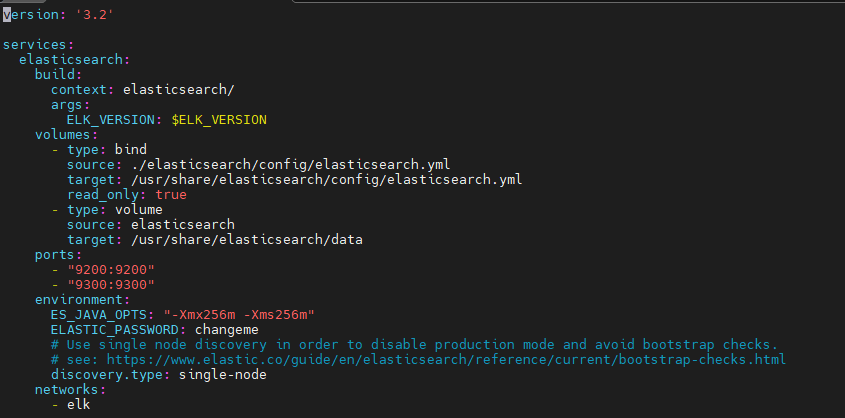Click source path ./elasticsearch/config/elasticsearch.yml
Viewport: 845px width, 418px height.
[x=290, y=164]
